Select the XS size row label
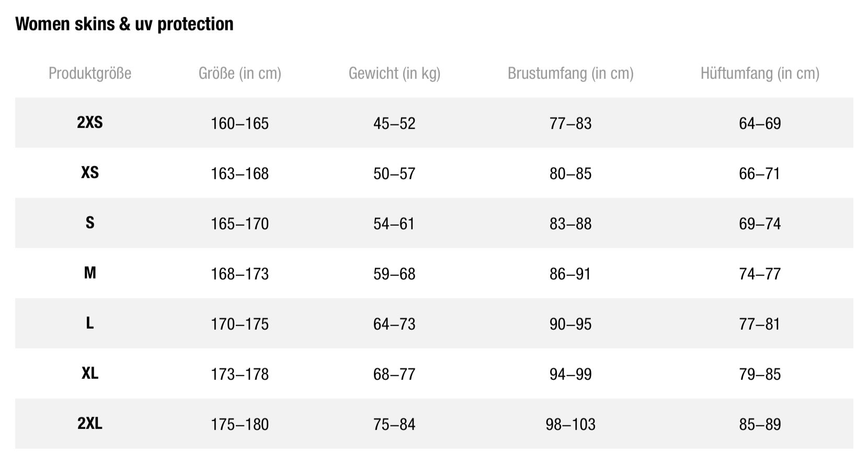This screenshot has height=464, width=868. tap(90, 173)
